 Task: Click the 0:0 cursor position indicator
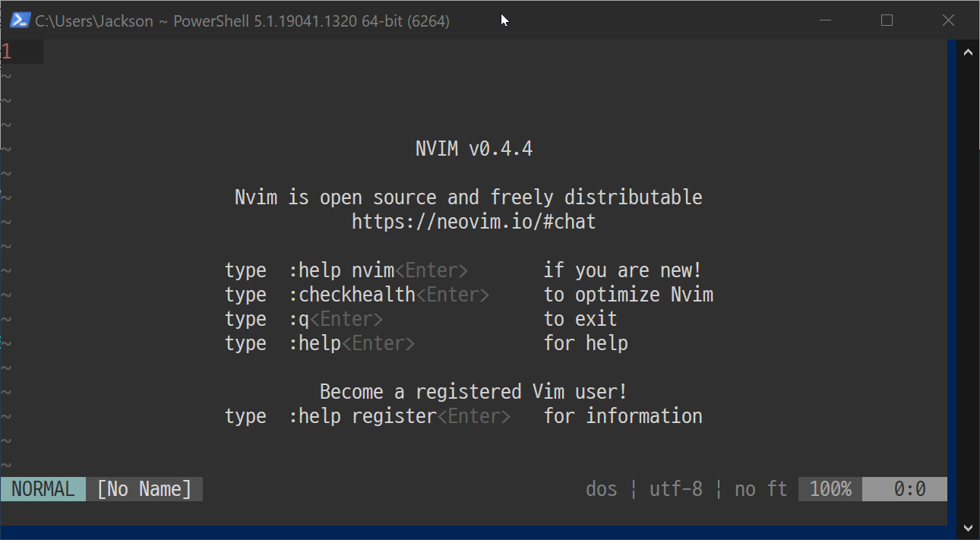905,489
